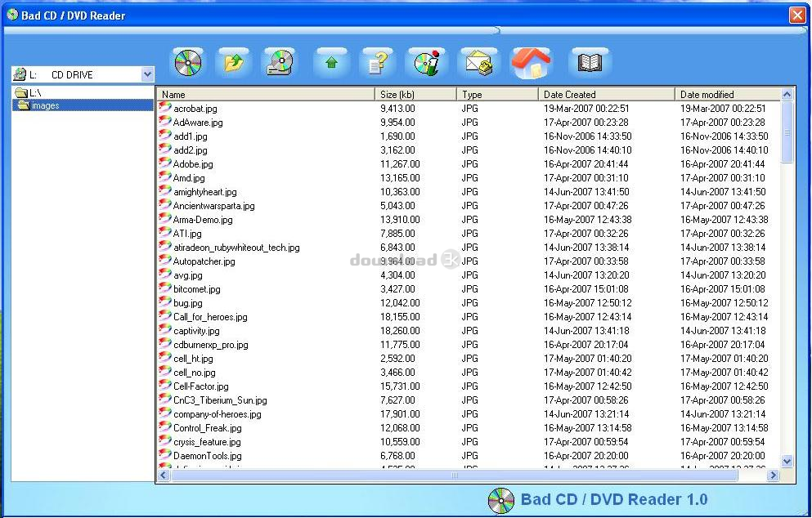Click the green up arrow icon
The image size is (812, 518).
pos(331,63)
